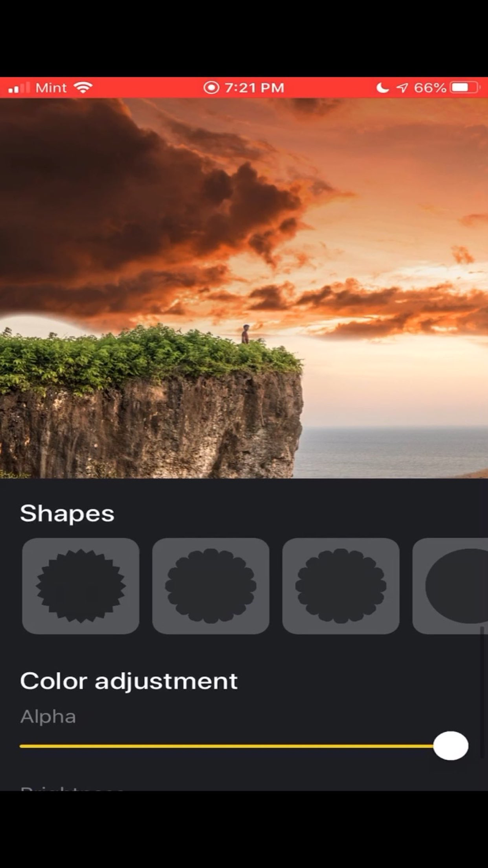Viewport: 488px width, 868px height.
Task: Pick the scalloped shape beside the circle
Action: coord(341,586)
